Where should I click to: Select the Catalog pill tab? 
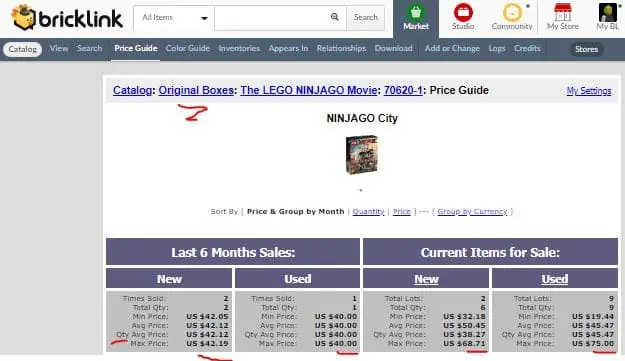pyautogui.click(x=22, y=49)
